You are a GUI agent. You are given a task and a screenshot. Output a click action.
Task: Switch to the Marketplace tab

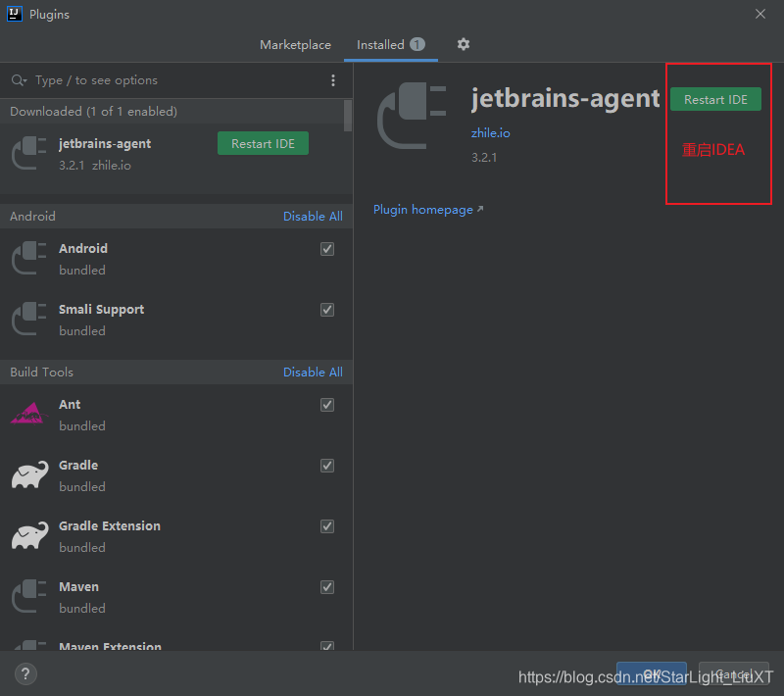[296, 45]
